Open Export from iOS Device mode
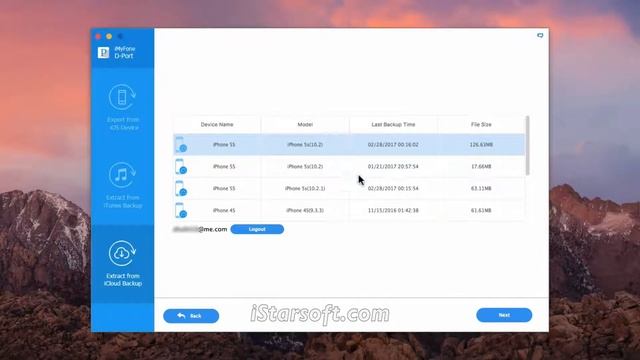640x360 pixels. click(x=122, y=108)
